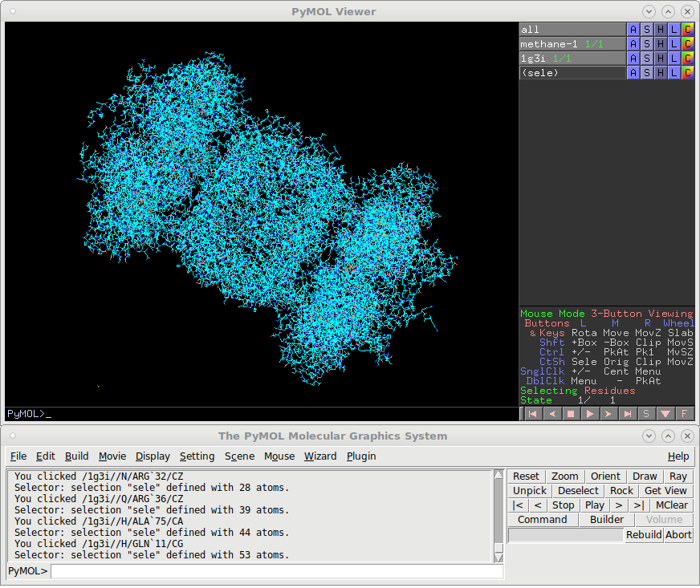Open the File menu

coord(18,456)
